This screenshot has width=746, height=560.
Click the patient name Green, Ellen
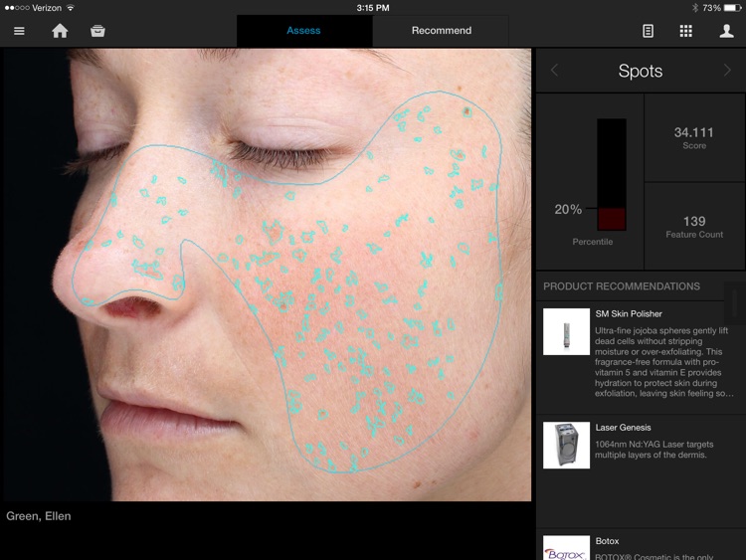(x=39, y=516)
